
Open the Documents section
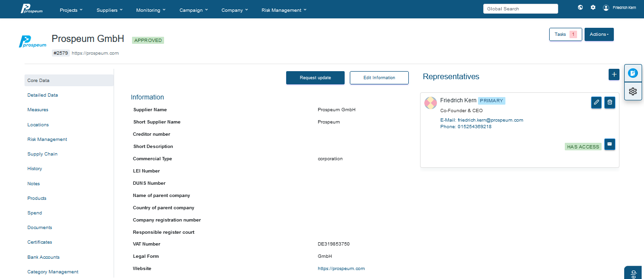pyautogui.click(x=40, y=228)
